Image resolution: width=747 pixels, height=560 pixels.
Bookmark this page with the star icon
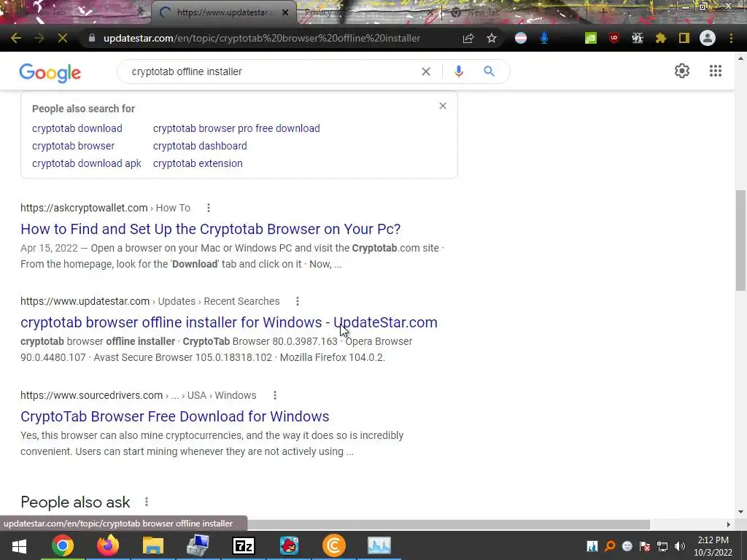click(x=492, y=38)
